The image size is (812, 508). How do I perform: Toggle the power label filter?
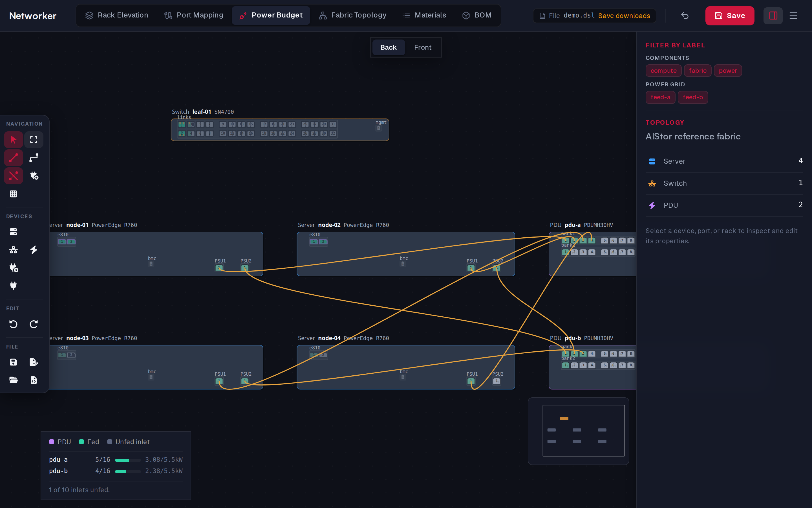(x=728, y=71)
